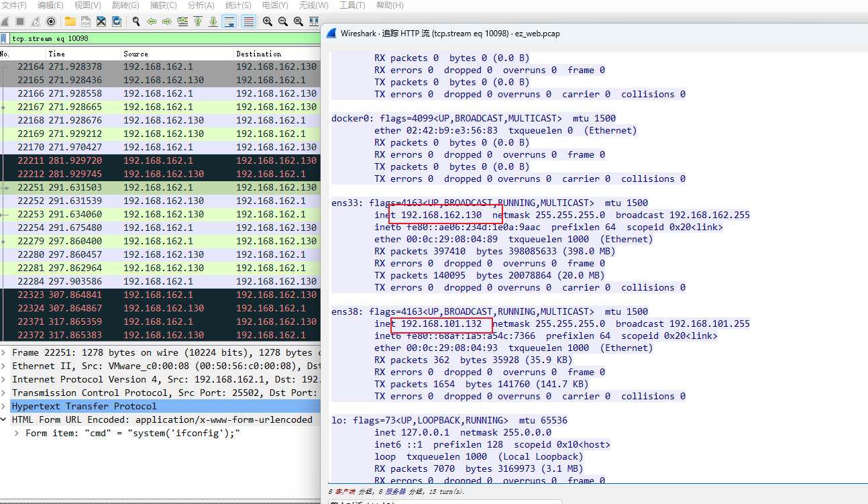Expand the Hypertext Transfer Protocol row
868x504 pixels.
pos(4,406)
